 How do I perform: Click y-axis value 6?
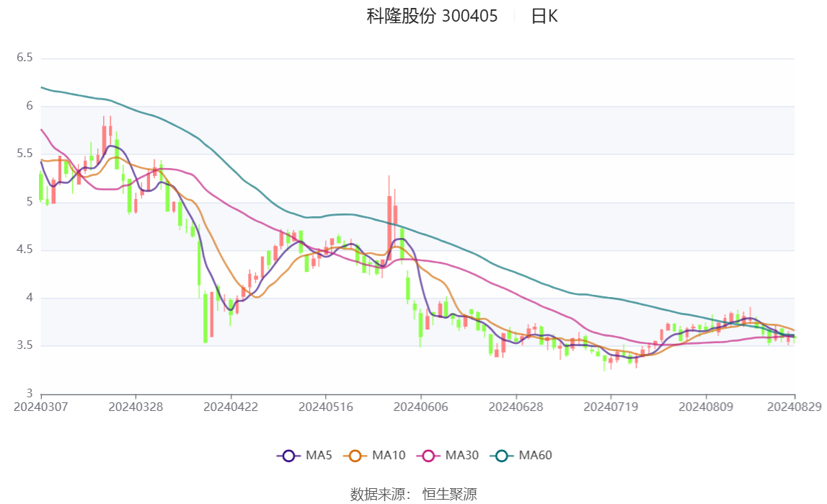pos(30,106)
